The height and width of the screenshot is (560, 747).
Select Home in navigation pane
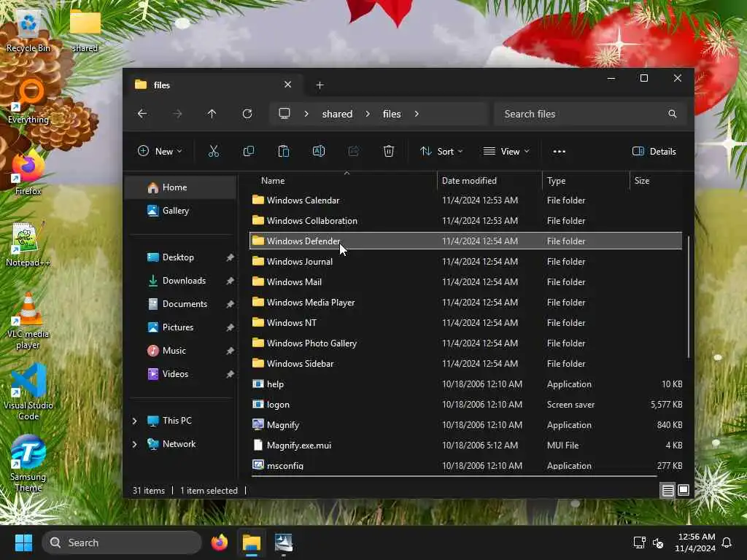click(181, 187)
